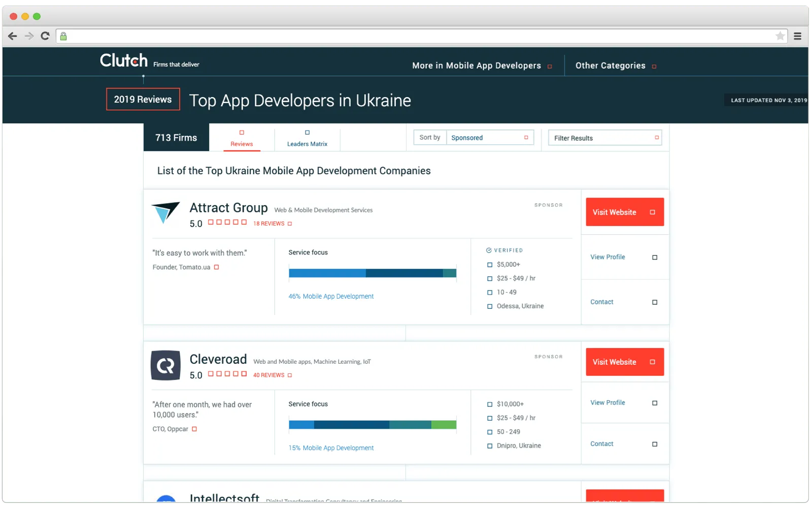Click Attract Group View Profile arrow icon
The height and width of the screenshot is (508, 812).
tap(655, 258)
